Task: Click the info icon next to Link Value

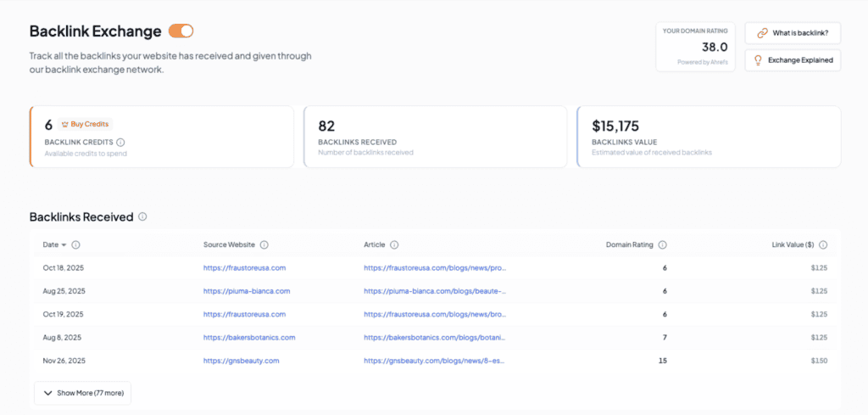Action: point(823,244)
